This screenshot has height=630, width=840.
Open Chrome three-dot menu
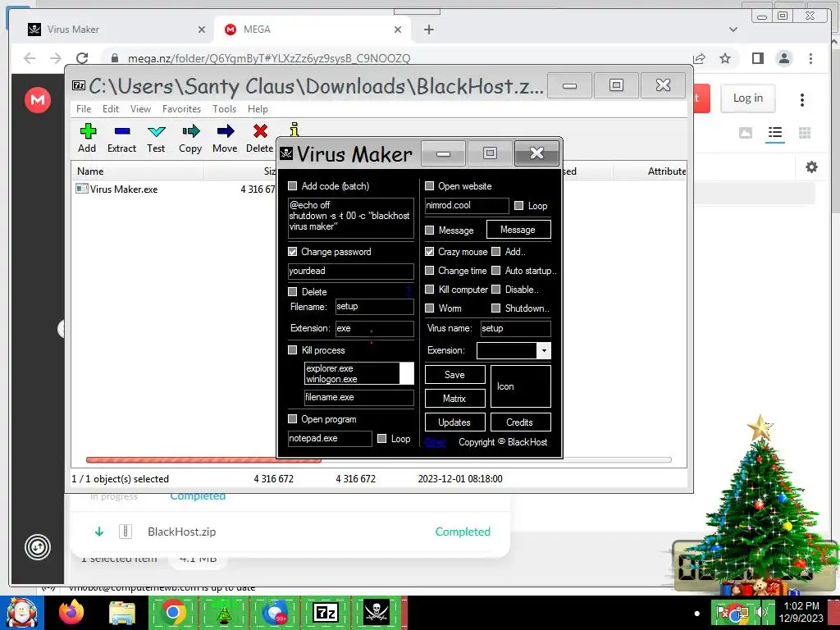(x=810, y=58)
